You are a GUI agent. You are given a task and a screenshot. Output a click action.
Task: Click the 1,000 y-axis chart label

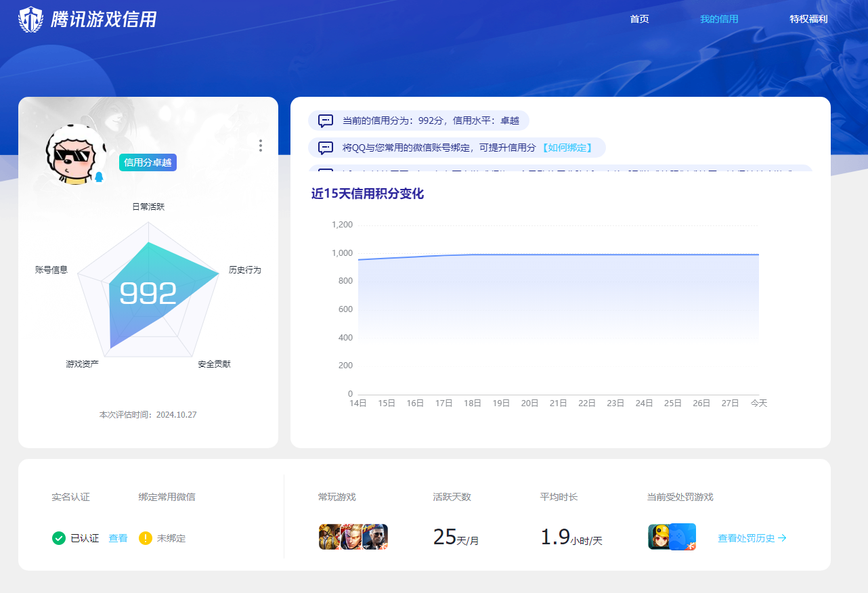coord(342,253)
